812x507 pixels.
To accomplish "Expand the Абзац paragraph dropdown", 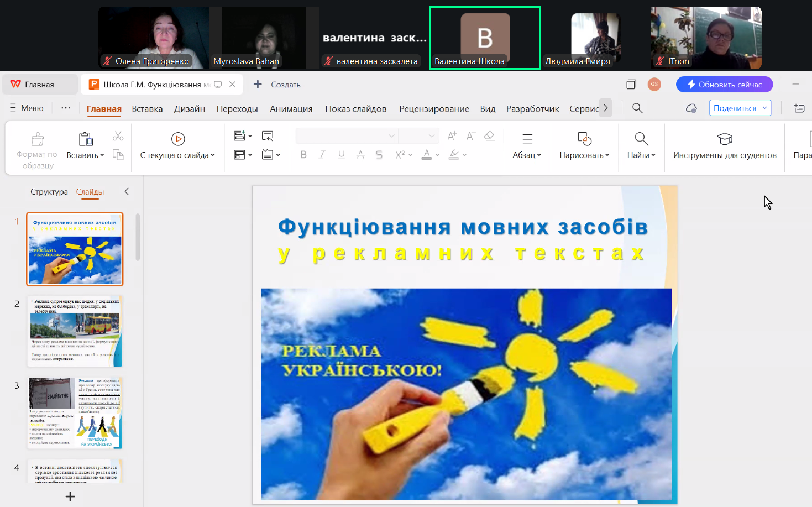I will (x=527, y=155).
